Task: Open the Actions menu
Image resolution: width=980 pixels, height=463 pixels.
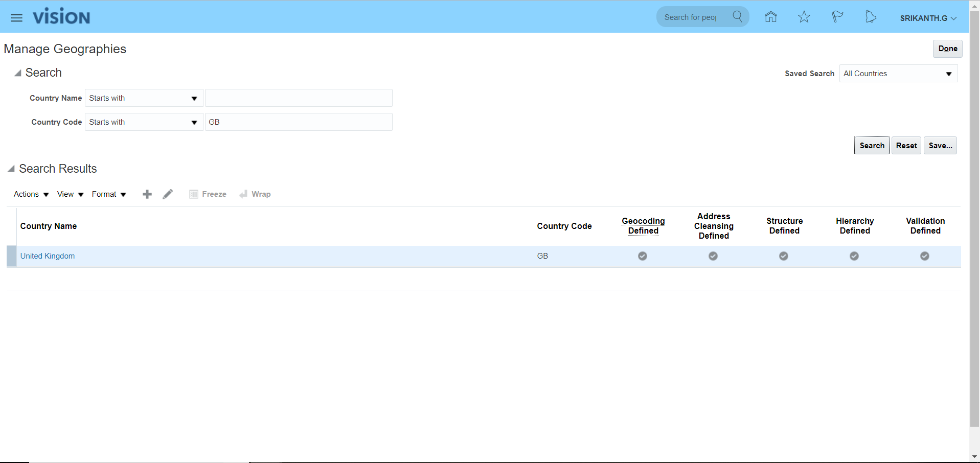Action: click(x=31, y=194)
